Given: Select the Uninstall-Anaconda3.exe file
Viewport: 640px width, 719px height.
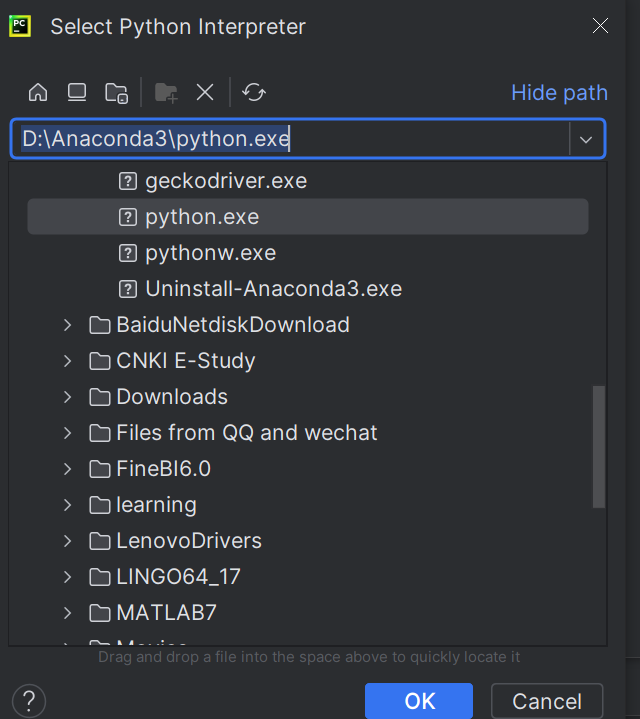Looking at the screenshot, I should pyautogui.click(x=273, y=289).
